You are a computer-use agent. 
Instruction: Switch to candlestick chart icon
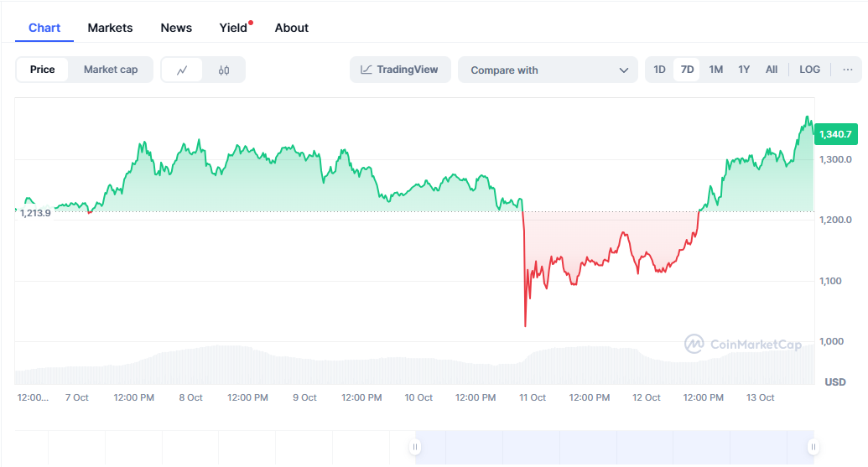tap(223, 70)
